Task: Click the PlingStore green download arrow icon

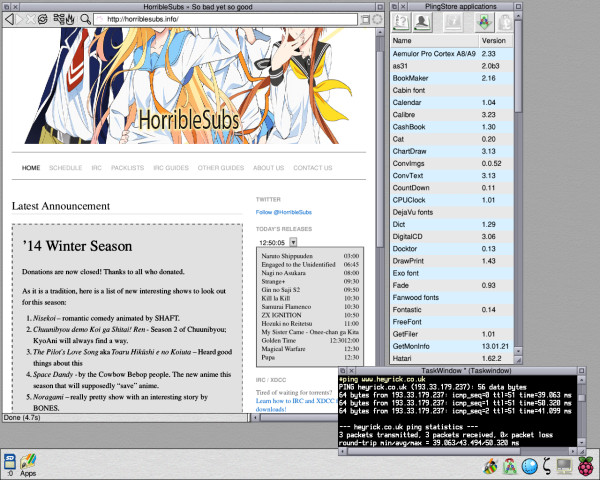Action: pos(484,22)
